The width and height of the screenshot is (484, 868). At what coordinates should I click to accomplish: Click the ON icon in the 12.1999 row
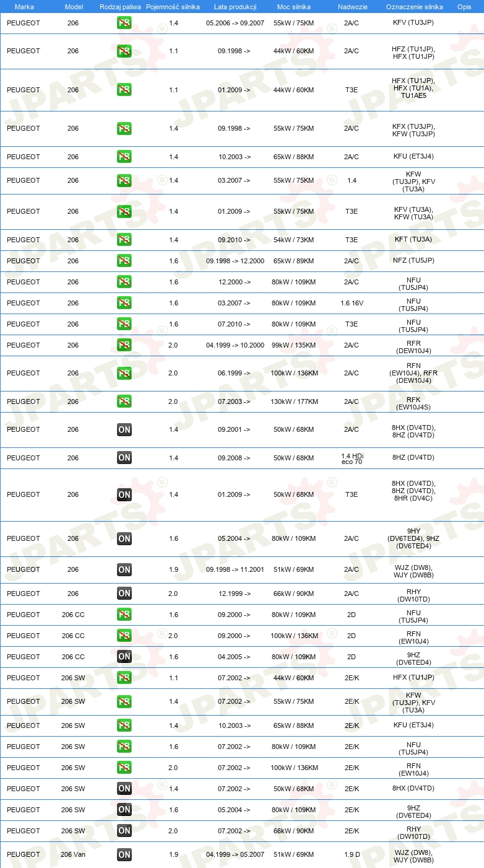[124, 594]
